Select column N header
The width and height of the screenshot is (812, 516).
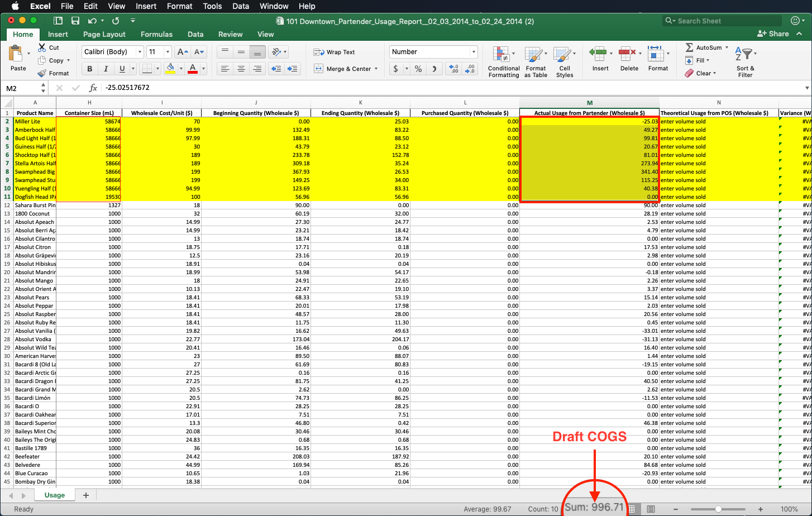tap(719, 102)
